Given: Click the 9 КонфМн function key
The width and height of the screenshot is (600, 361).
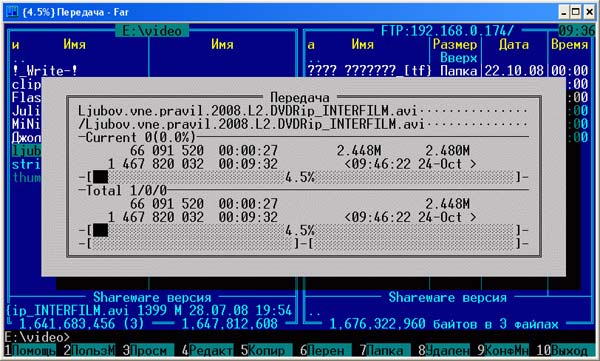Looking at the screenshot, I should coord(503,350).
